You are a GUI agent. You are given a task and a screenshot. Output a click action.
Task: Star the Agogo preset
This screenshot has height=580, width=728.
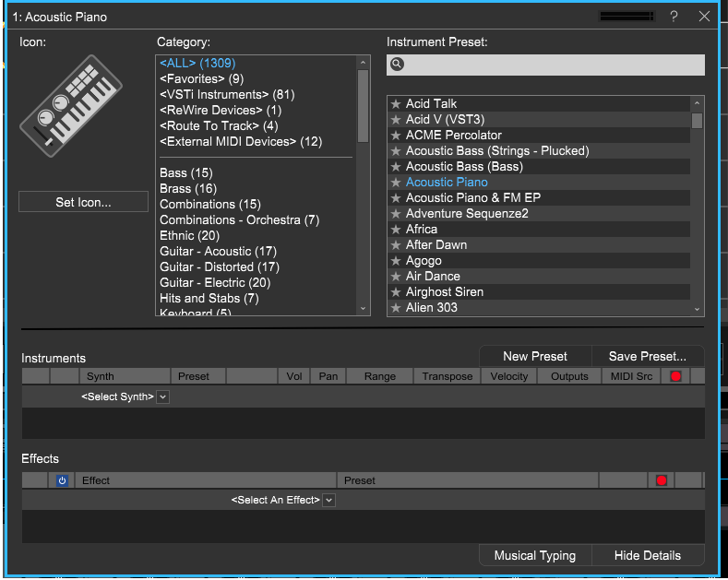click(396, 261)
